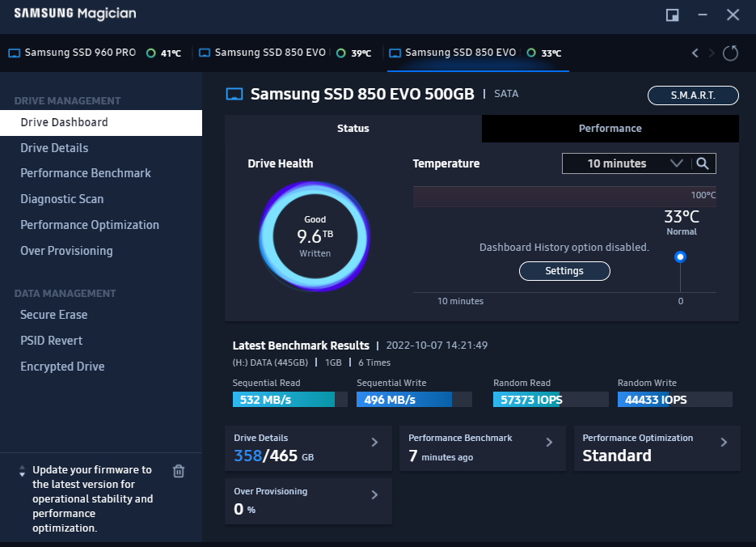Click the 33°C Normal temperature reading
The height and width of the screenshot is (547, 756).
[x=682, y=222]
